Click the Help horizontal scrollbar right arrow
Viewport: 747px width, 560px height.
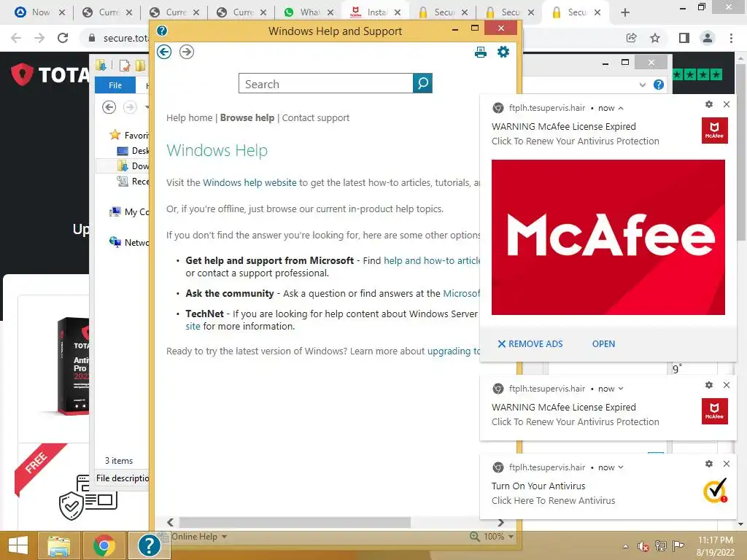[500, 522]
